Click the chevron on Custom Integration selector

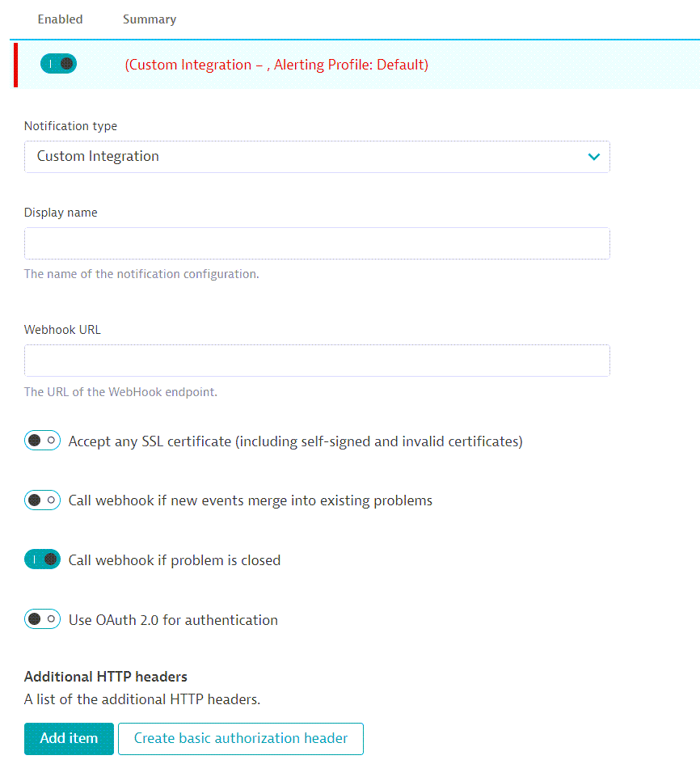click(x=594, y=156)
